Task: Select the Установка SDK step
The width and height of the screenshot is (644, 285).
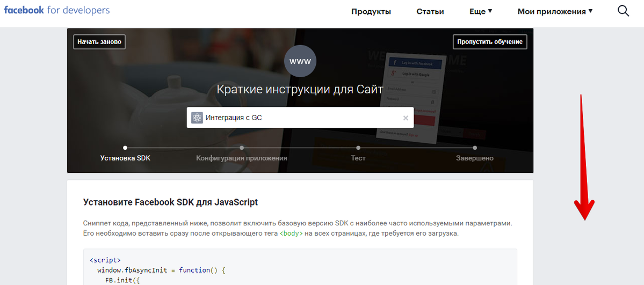Action: (125, 158)
